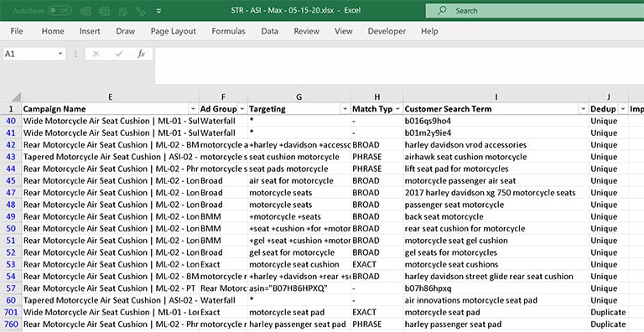The height and width of the screenshot is (332, 644).
Task: Click the first table-style quick access icon
Action: [x=86, y=11]
